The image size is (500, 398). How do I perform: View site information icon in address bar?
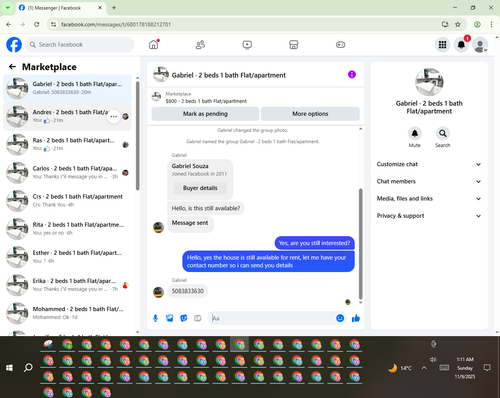[x=53, y=24]
